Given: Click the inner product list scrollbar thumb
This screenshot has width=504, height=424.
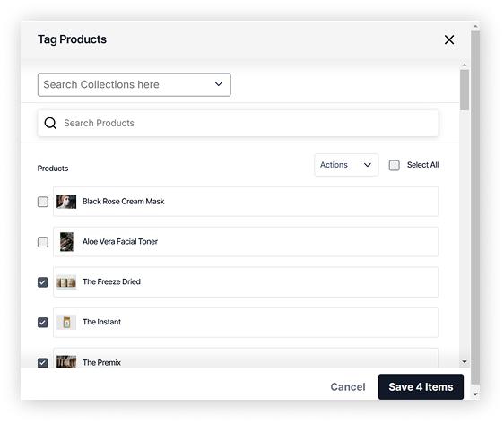Looking at the screenshot, I should coord(465,90).
